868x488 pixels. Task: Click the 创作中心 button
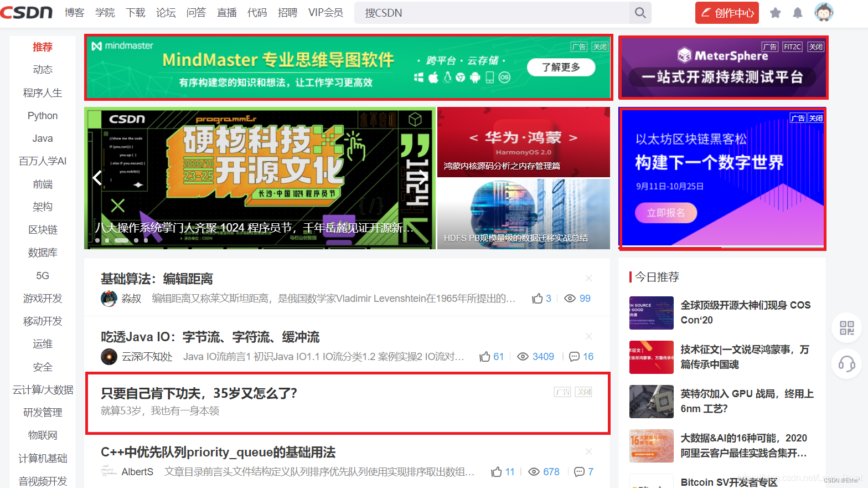click(727, 13)
